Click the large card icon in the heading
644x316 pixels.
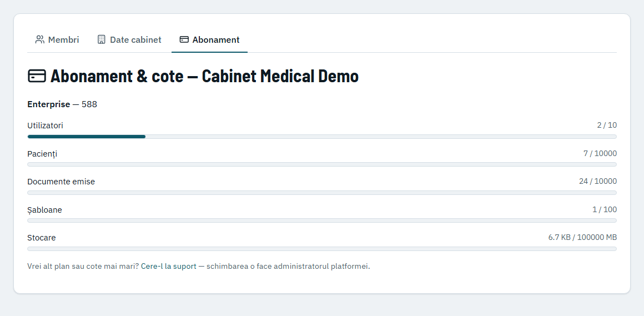click(37, 76)
